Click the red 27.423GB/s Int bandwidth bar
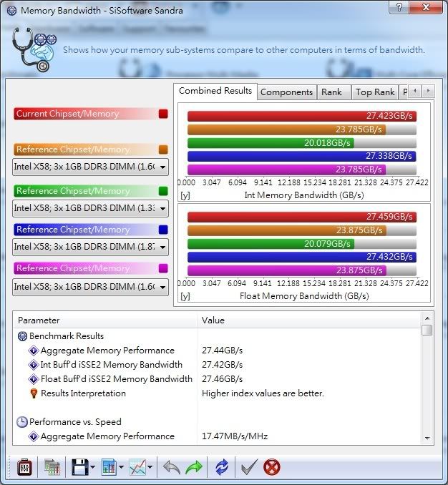The image size is (448, 485). tap(302, 116)
